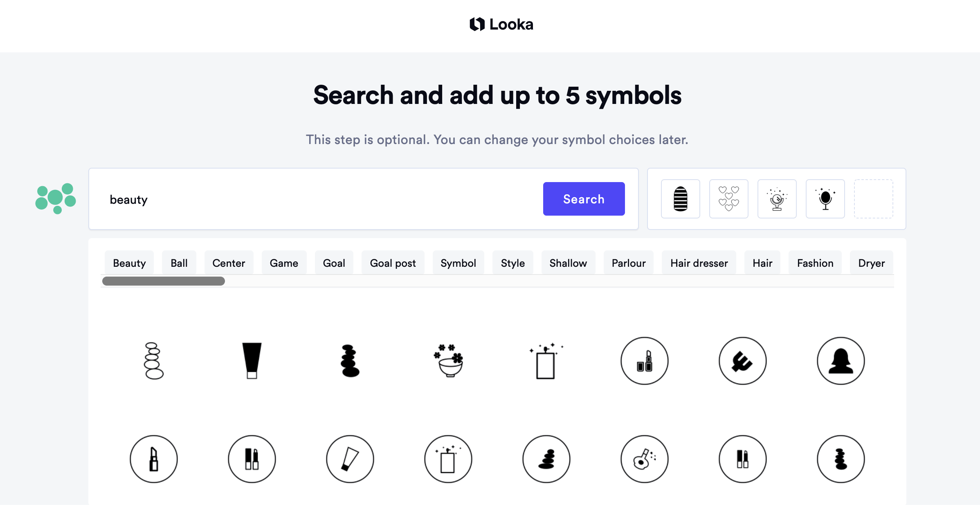Screen dimensions: 980x509
Task: Click the second selected symbol slot
Action: [x=728, y=198]
